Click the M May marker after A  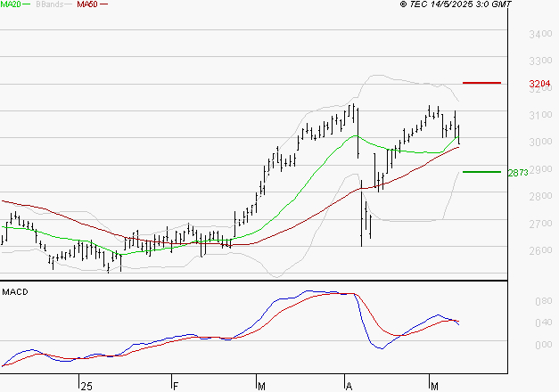point(434,387)
